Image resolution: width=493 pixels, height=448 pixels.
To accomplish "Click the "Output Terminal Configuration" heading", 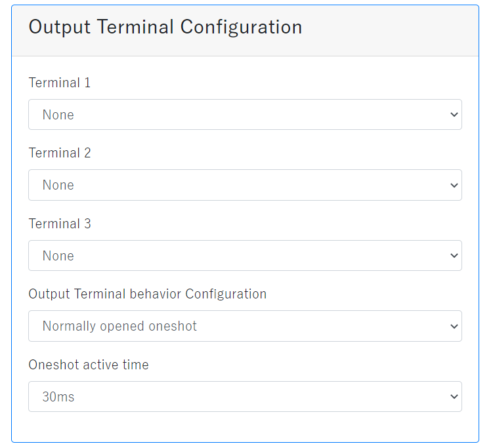I will [x=165, y=27].
